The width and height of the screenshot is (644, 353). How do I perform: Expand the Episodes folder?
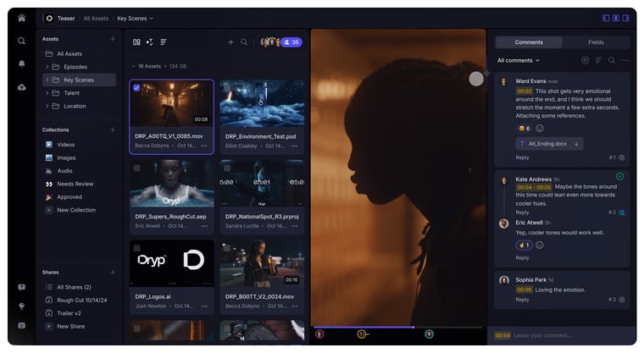point(47,67)
